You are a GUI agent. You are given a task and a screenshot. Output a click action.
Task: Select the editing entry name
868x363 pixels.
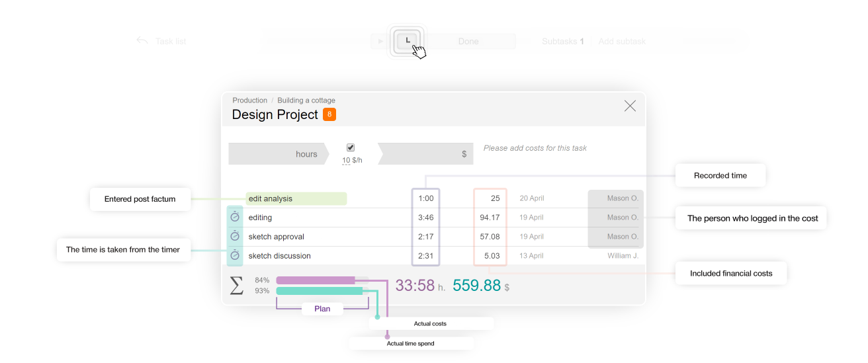click(x=260, y=218)
